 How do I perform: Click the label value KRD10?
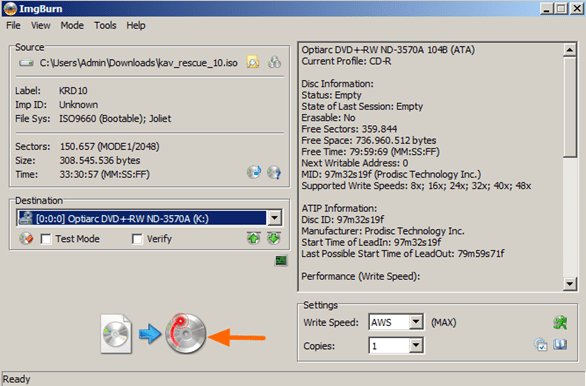tap(73, 91)
